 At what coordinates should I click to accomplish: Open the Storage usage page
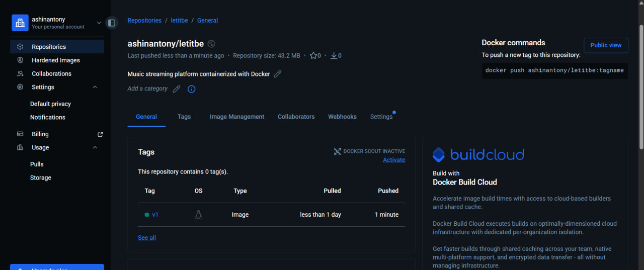(x=41, y=177)
